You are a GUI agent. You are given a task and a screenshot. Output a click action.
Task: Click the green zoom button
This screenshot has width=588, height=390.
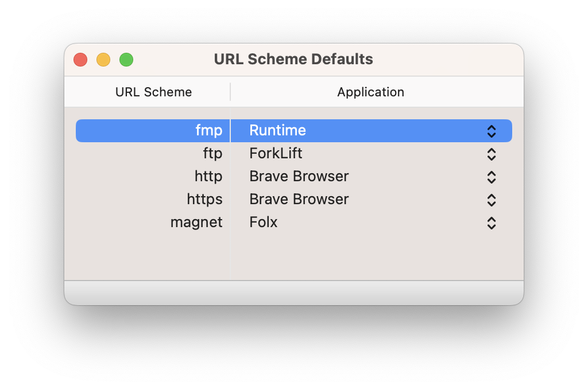coord(126,59)
